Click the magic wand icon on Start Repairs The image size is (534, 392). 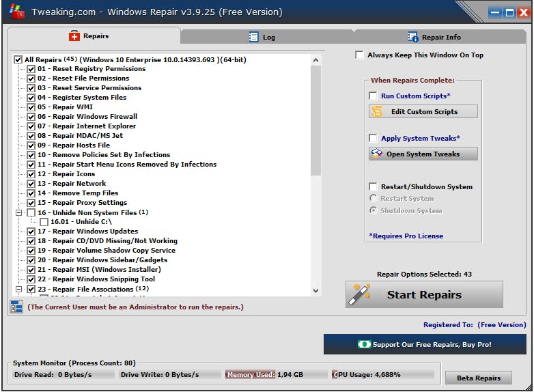(x=359, y=294)
